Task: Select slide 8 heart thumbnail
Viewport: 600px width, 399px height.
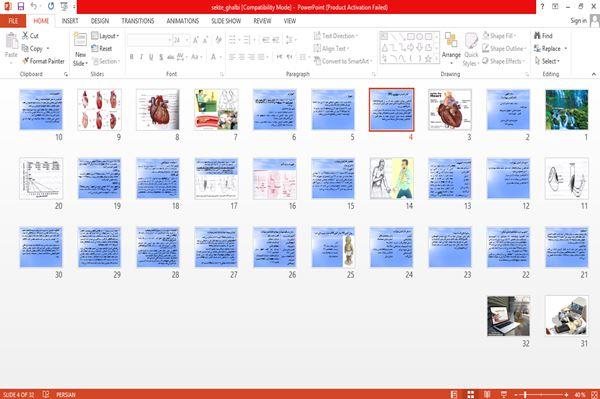Action: pos(158,110)
